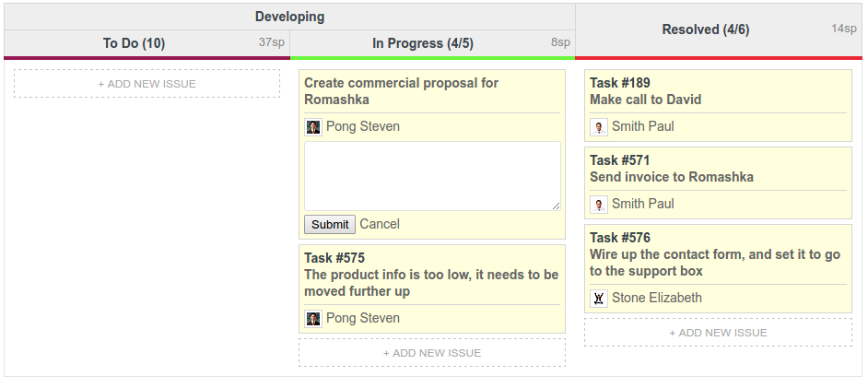Click Stone Elizabeth's avatar on Task #576
868x388 pixels.
pos(599,299)
